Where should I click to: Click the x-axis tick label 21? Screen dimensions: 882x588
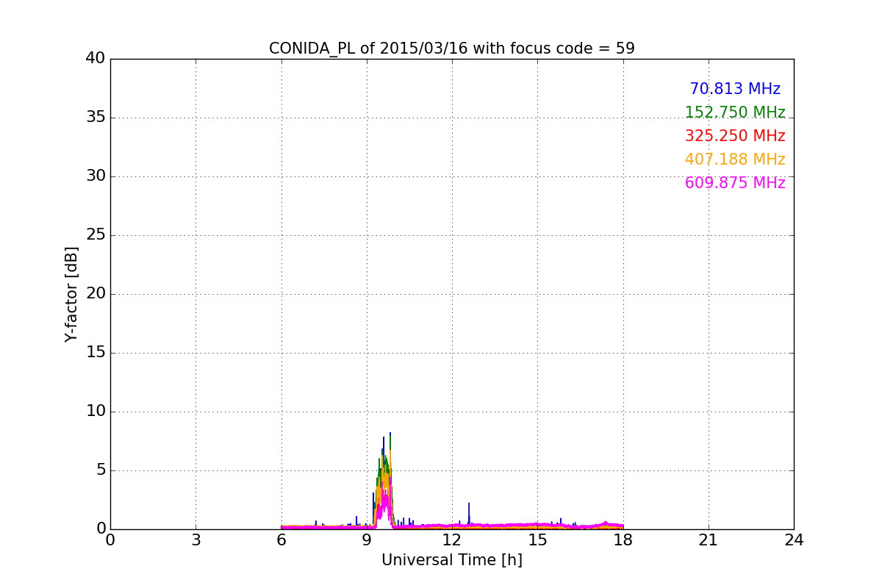tap(709, 540)
